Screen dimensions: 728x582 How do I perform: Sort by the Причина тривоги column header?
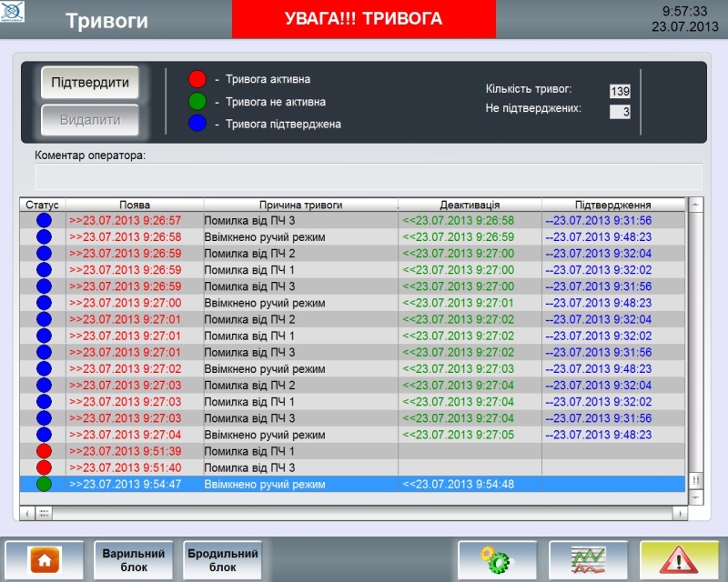pyautogui.click(x=300, y=205)
